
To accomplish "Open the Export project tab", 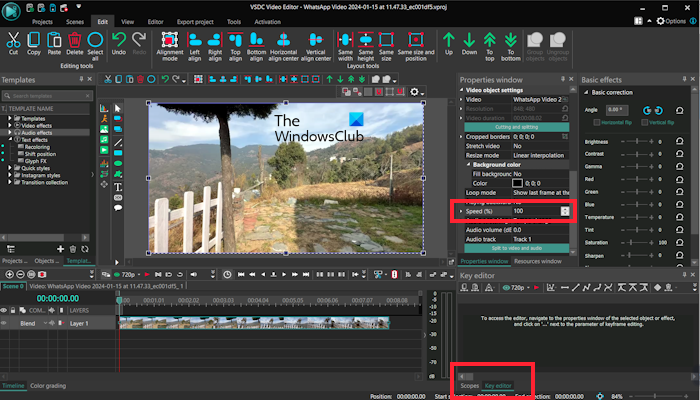I will pos(195,21).
